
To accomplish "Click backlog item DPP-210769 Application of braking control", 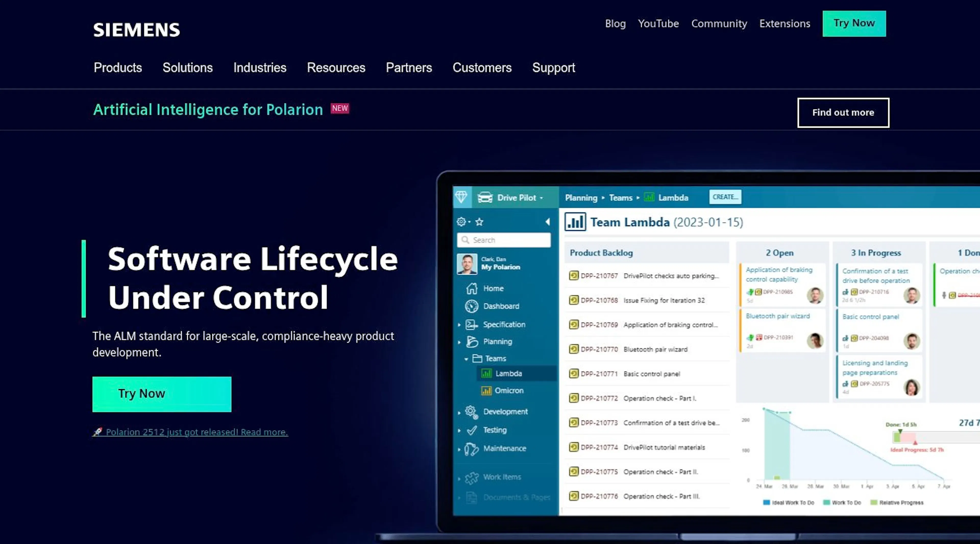I will click(647, 325).
